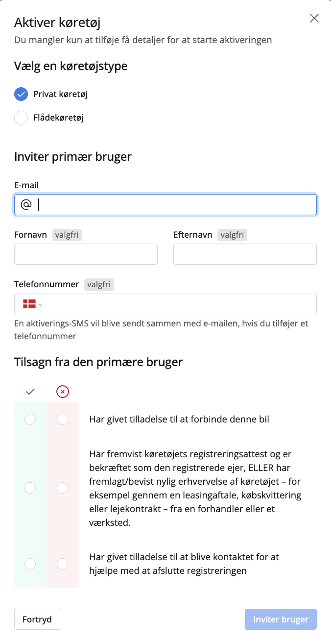Screen dimensions: 331x644
Task: Click the Inviter bruger button
Action: pyautogui.click(x=281, y=619)
